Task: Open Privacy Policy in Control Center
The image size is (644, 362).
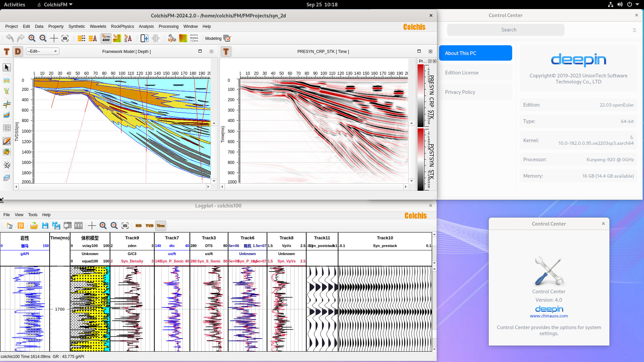Action: 476,92
